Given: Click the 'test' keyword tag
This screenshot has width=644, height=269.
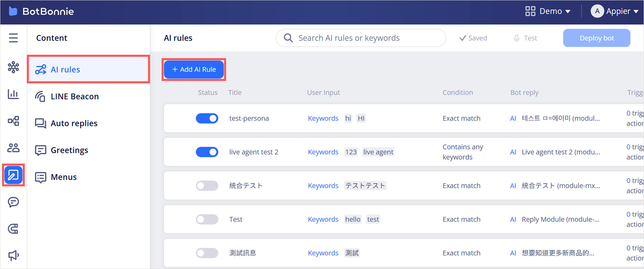Looking at the screenshot, I should click(x=373, y=219).
